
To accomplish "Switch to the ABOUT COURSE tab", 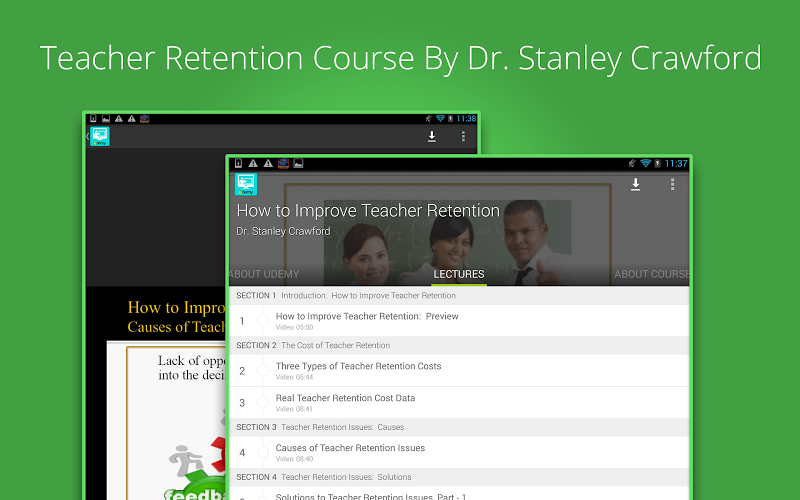I will 652,274.
